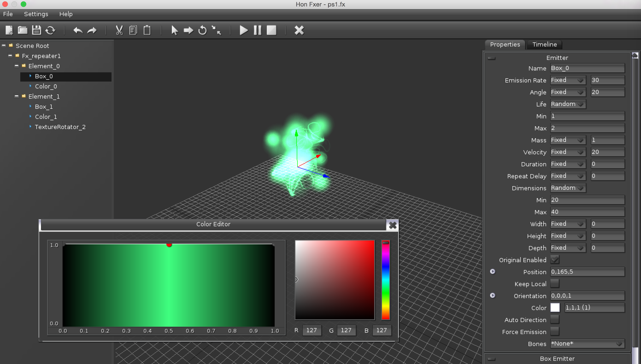Select Color_0 in the scene tree

[46, 86]
